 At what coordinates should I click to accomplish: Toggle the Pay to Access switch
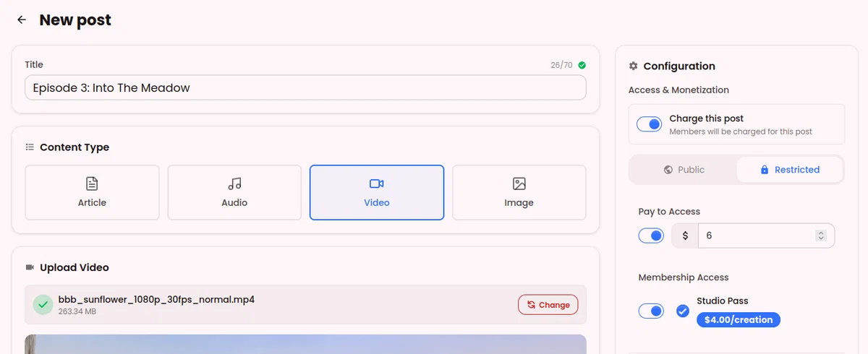tap(651, 236)
